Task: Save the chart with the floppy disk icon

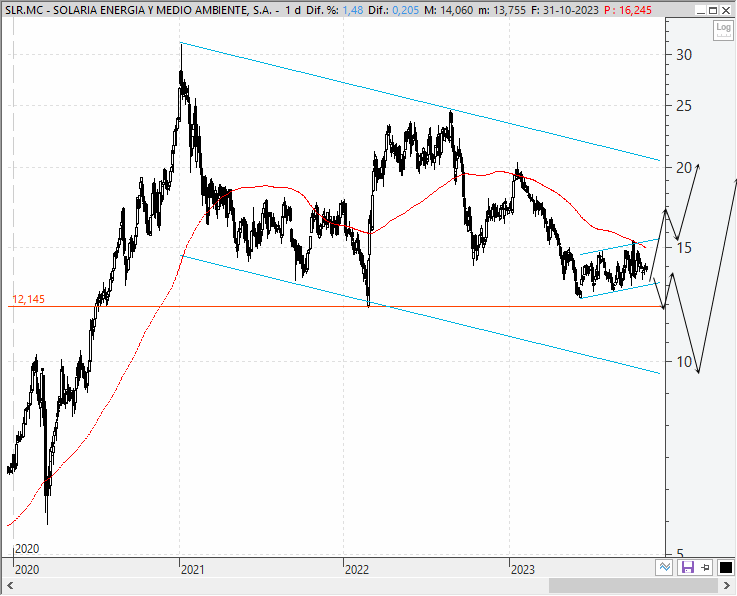Action: (x=687, y=567)
